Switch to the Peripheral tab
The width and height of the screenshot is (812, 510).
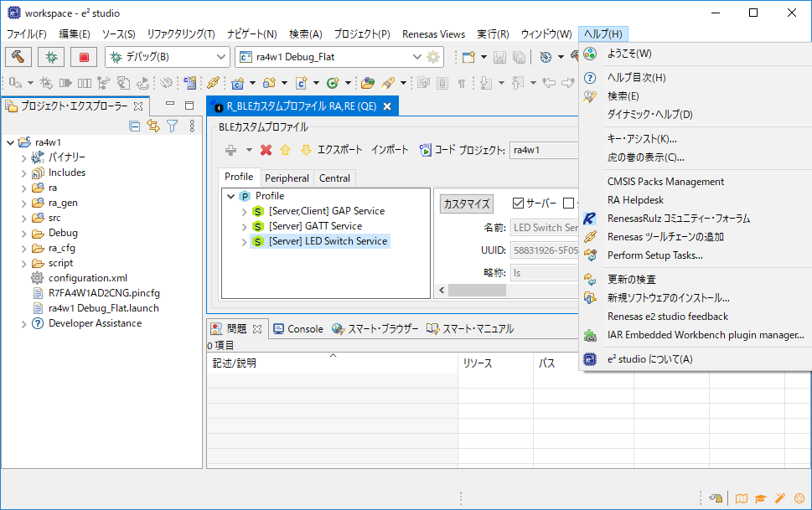[x=287, y=178]
